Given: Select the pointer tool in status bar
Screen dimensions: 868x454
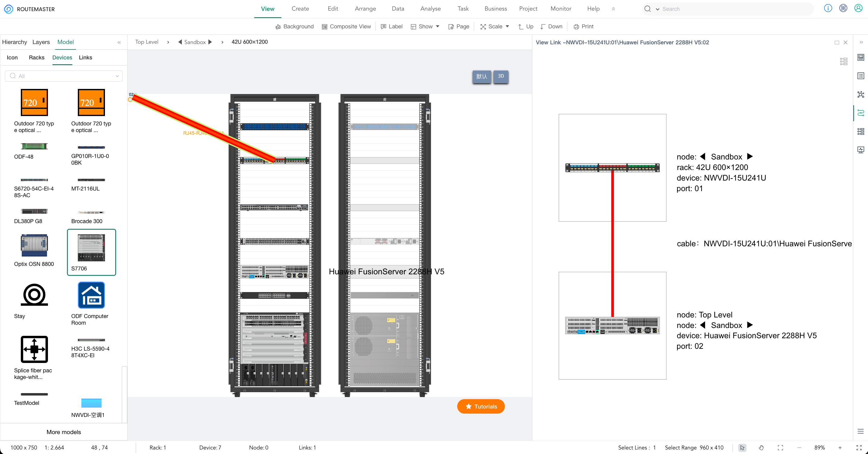Looking at the screenshot, I should tap(742, 448).
